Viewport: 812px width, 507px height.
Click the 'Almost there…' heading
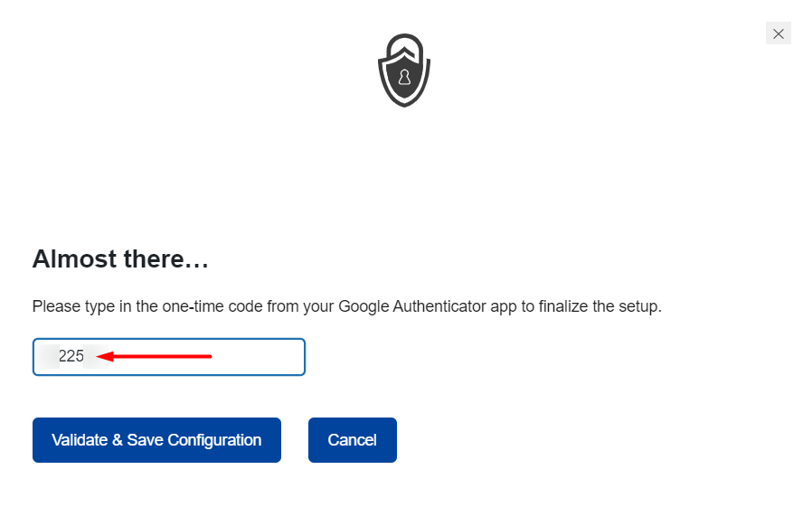(x=120, y=258)
